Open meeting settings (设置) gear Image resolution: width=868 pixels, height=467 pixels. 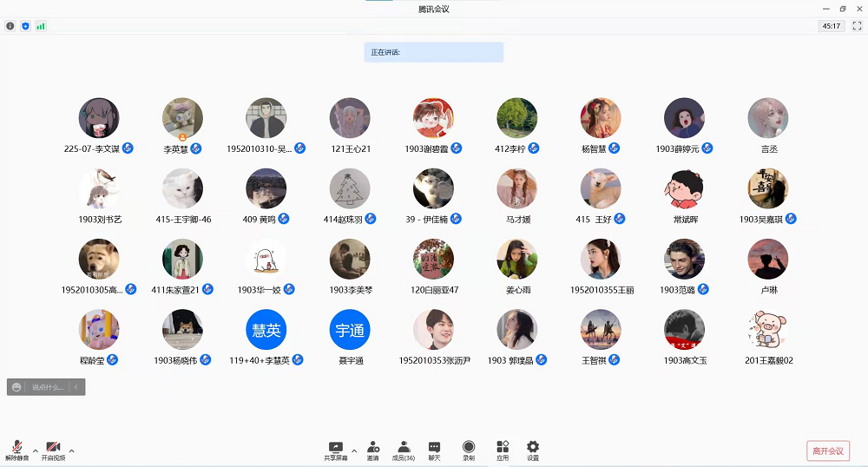point(533,449)
